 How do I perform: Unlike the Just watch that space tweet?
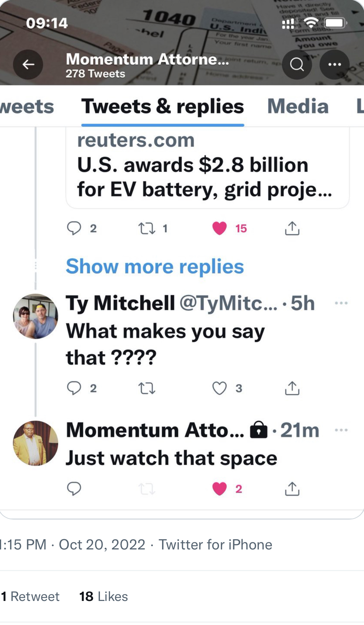click(x=220, y=489)
